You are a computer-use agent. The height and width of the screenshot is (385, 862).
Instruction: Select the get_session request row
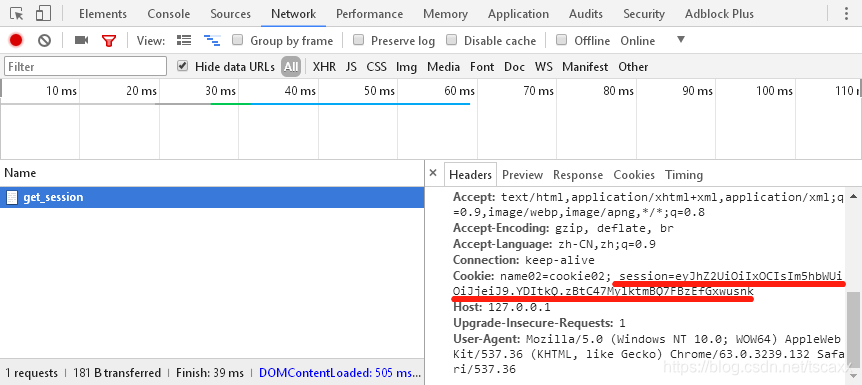click(212, 197)
